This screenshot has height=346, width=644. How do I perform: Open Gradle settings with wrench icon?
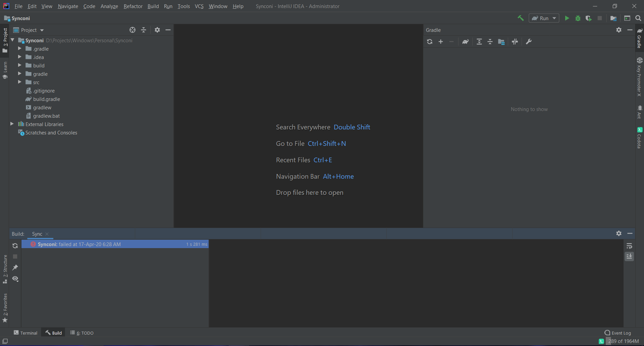529,42
